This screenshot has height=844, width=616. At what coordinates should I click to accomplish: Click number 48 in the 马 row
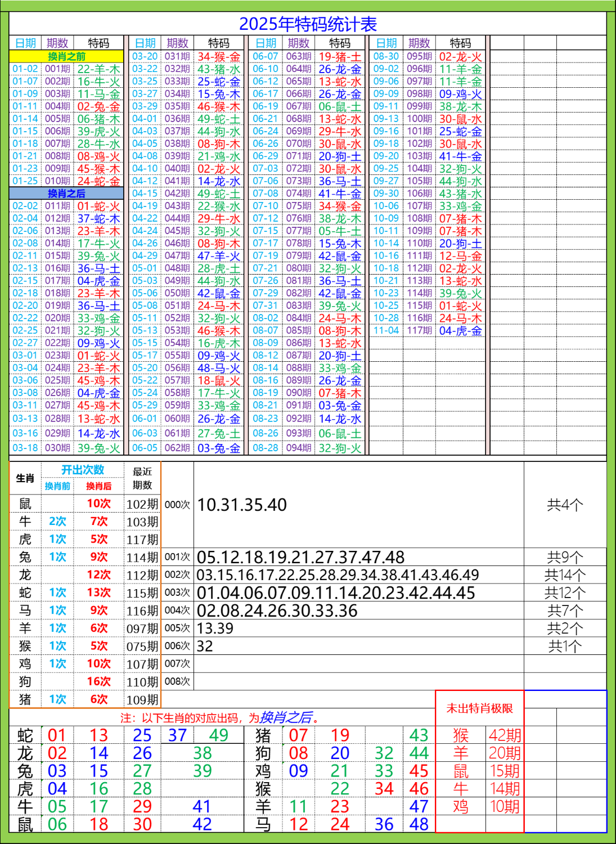coord(419,824)
